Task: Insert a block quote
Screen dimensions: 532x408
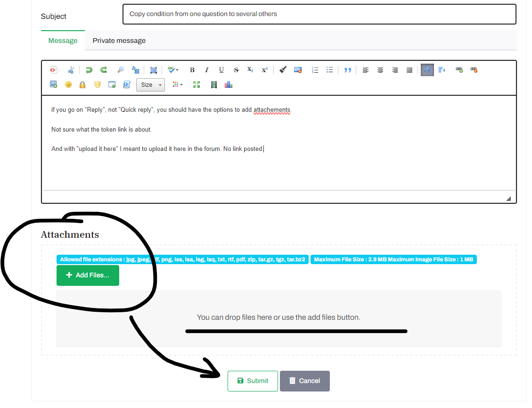Action: tap(348, 70)
